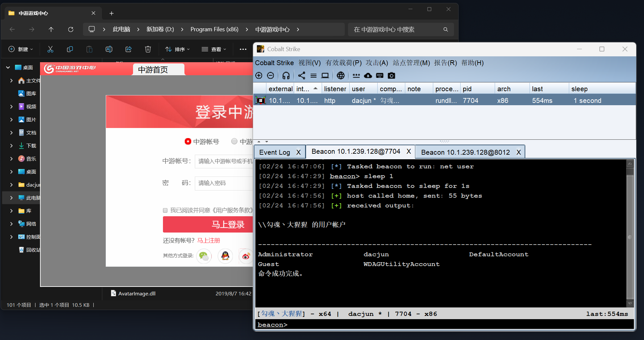
Task: Click the Rename icon in Explorer toolbar
Action: point(109,49)
